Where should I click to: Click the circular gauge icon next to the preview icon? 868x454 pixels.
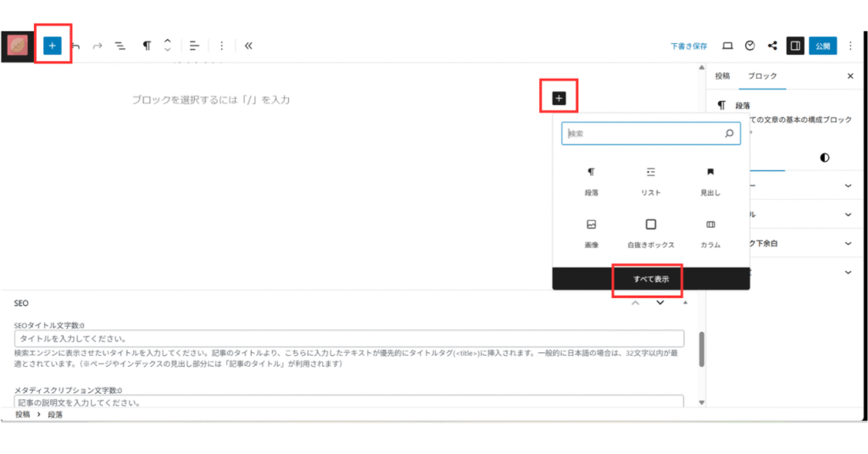pos(749,46)
